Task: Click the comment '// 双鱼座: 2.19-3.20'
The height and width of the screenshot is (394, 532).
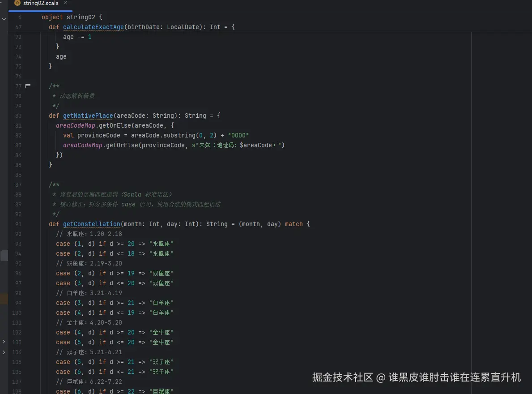Action: pos(89,263)
